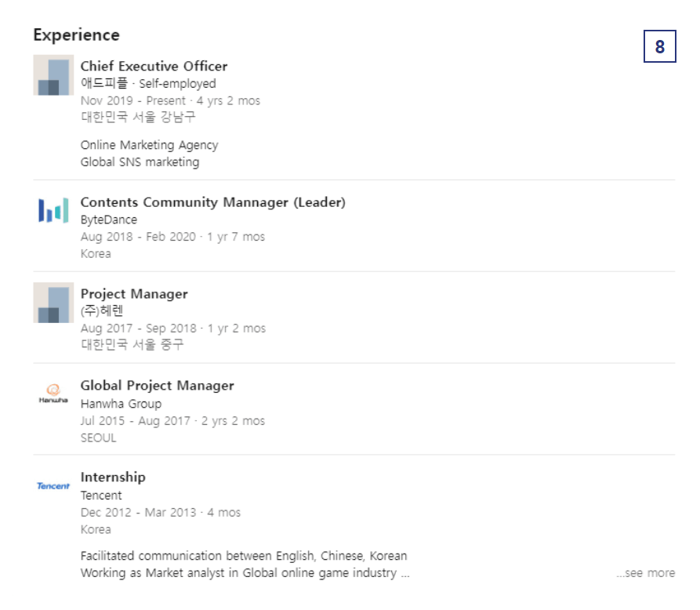Select the 대한민국 서울 강남구 location
The width and height of the screenshot is (700, 610).
[138, 117]
